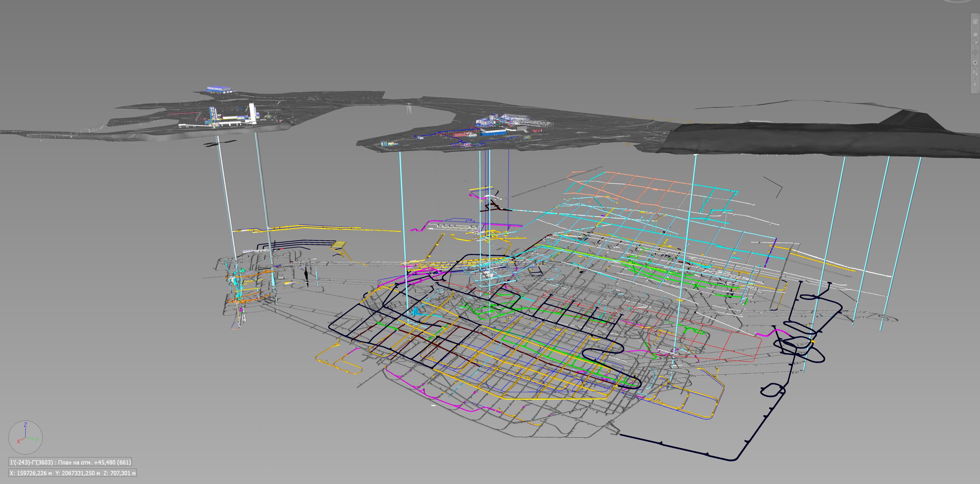Open the SteeringWheels navigation tool
980x484 pixels.
(x=975, y=22)
